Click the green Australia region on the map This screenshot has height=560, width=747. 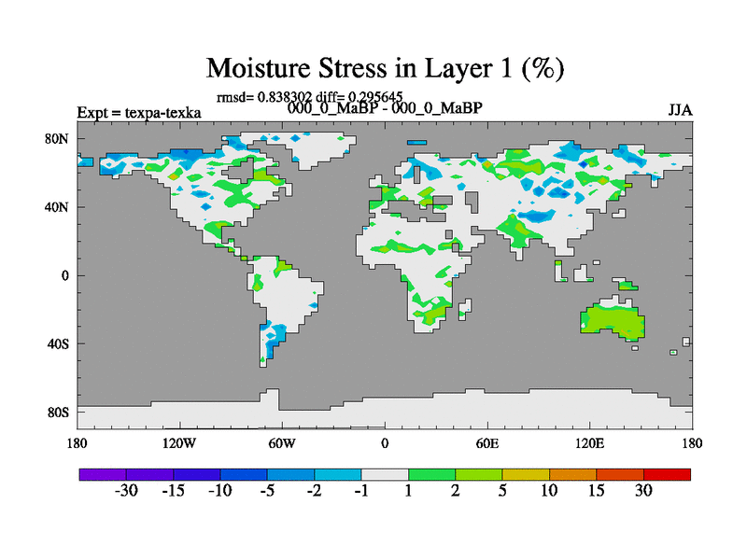coord(613,319)
